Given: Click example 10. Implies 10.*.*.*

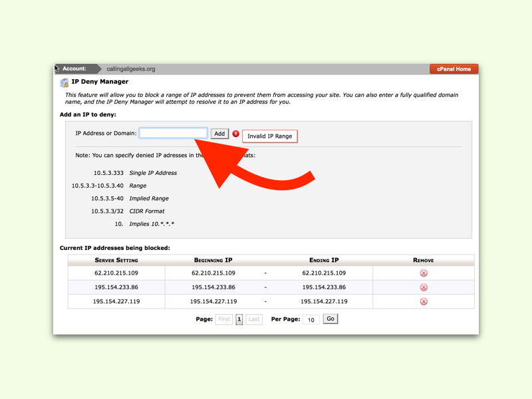Looking at the screenshot, I should pyautogui.click(x=144, y=224).
